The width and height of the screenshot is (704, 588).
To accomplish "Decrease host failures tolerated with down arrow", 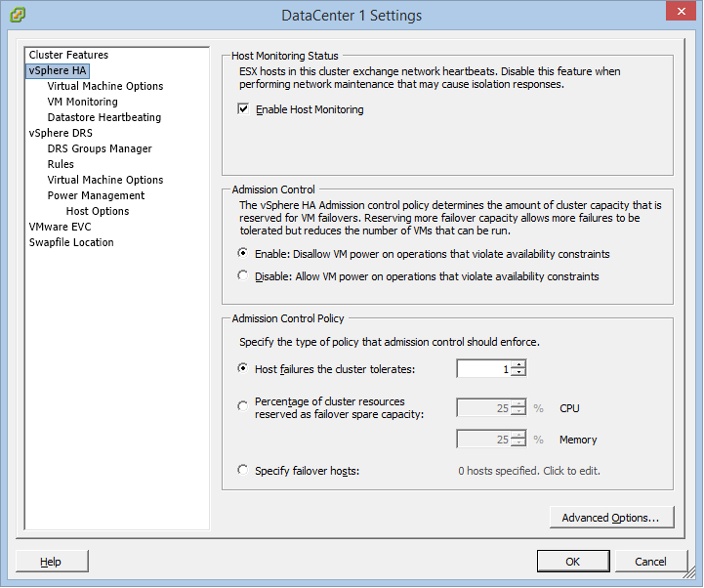I will click(518, 373).
